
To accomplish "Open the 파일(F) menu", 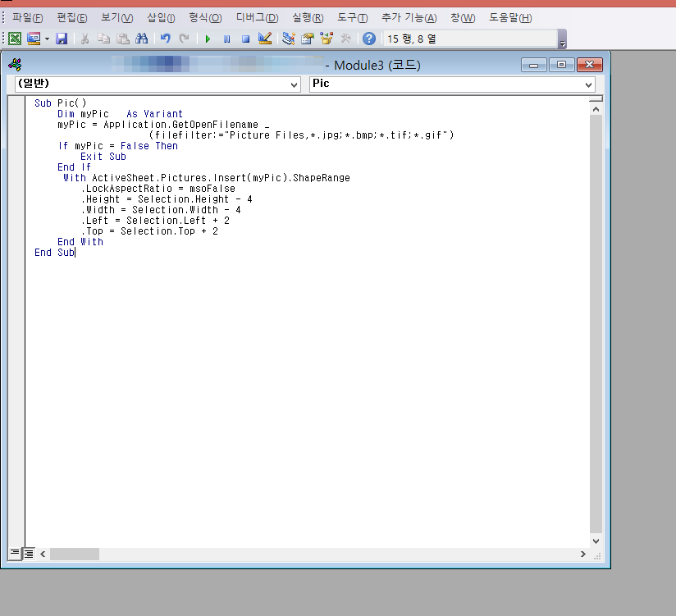I will [x=28, y=18].
